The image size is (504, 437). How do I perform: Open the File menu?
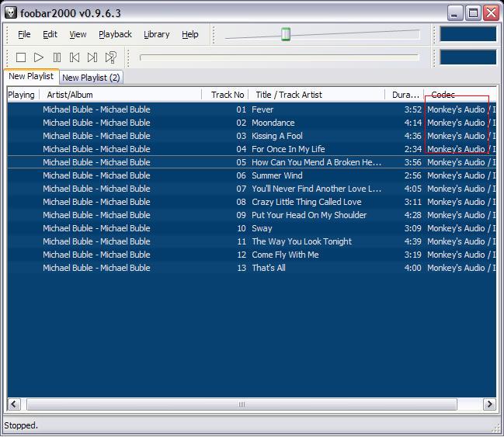24,34
